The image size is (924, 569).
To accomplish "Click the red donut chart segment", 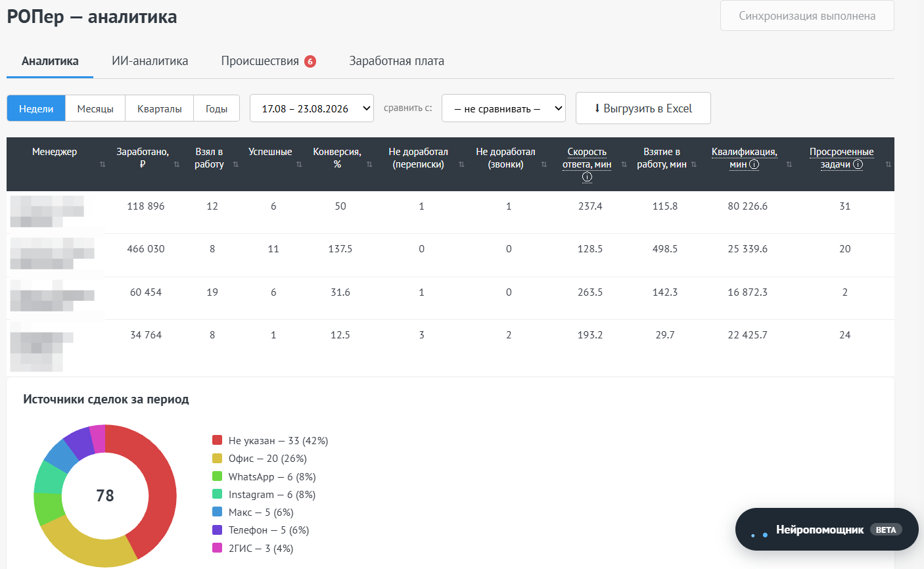I will tap(161, 486).
